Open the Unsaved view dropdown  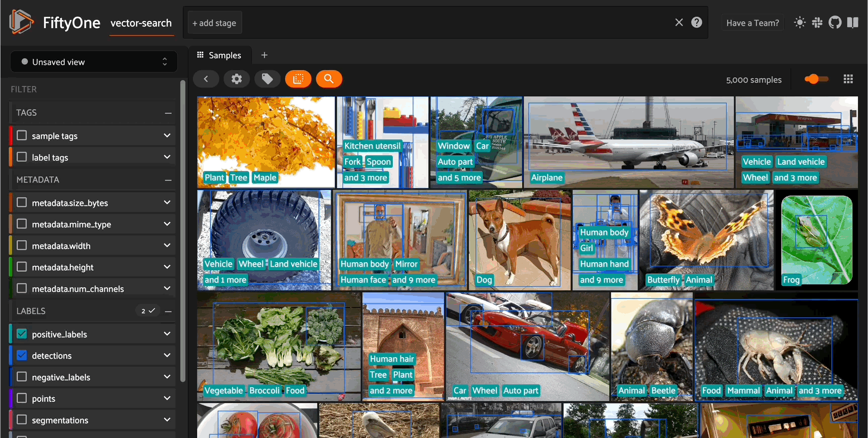pos(94,62)
